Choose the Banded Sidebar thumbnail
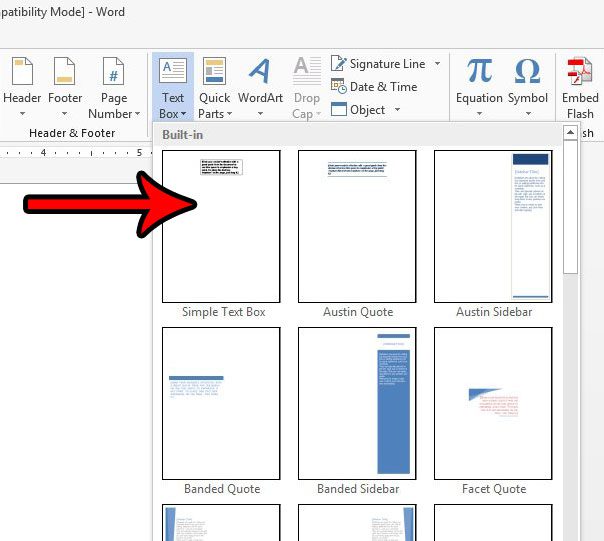Screen dimensions: 604x541 [x=357, y=403]
